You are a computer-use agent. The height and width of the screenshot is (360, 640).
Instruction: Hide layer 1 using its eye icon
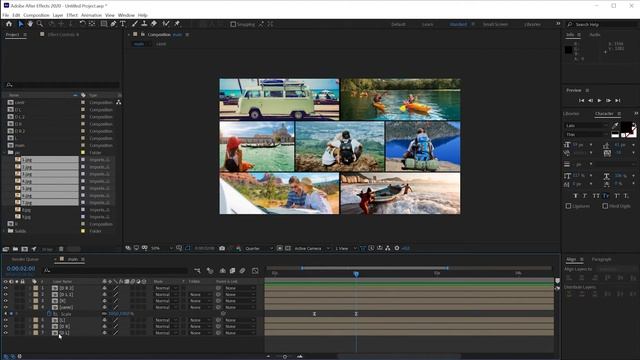[6, 288]
